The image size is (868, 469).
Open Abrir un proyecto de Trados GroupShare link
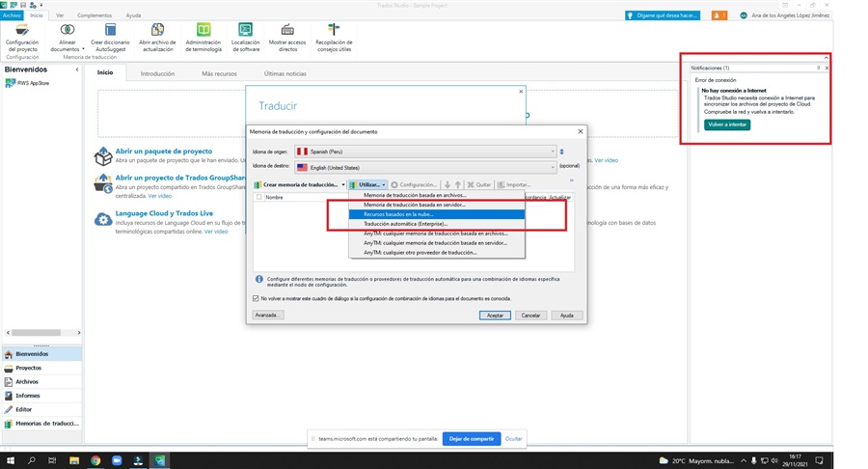point(180,178)
